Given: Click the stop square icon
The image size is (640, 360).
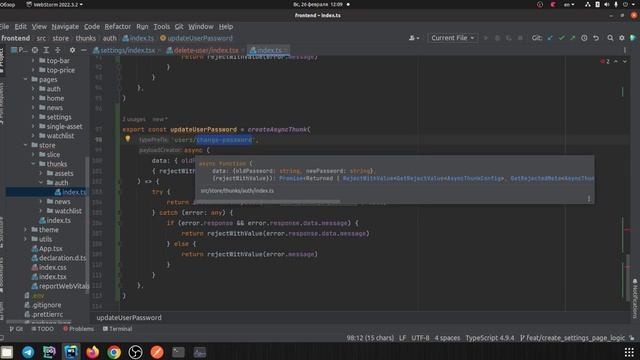Looking at the screenshot, I should point(520,38).
